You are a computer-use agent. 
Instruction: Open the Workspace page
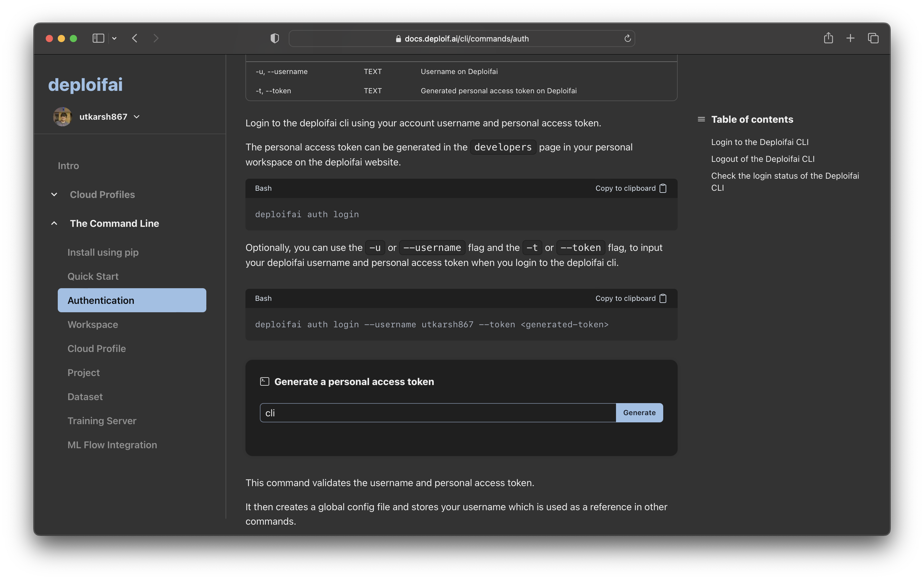pyautogui.click(x=93, y=325)
